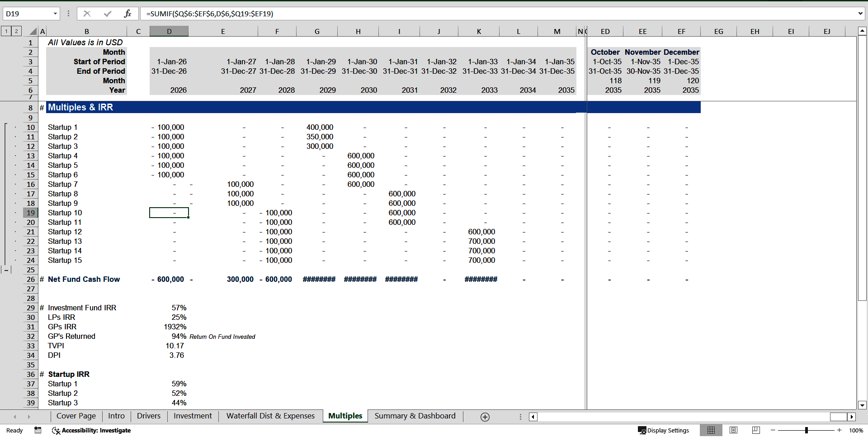Collapse the row group with minus button
The width and height of the screenshot is (868, 437).
coord(6,270)
